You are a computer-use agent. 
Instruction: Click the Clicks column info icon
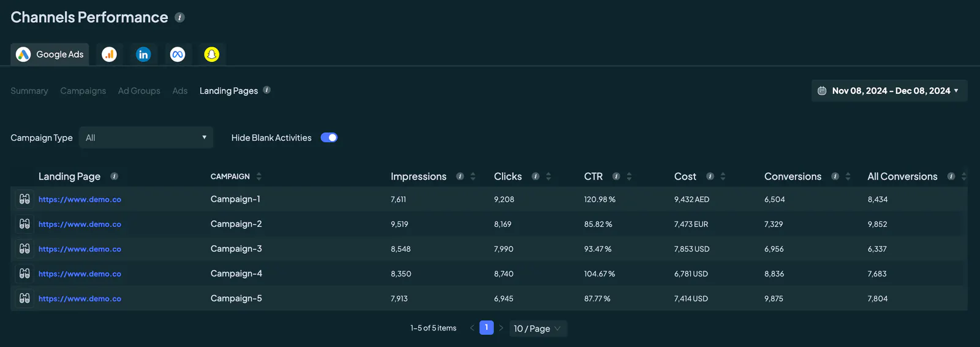(x=535, y=176)
